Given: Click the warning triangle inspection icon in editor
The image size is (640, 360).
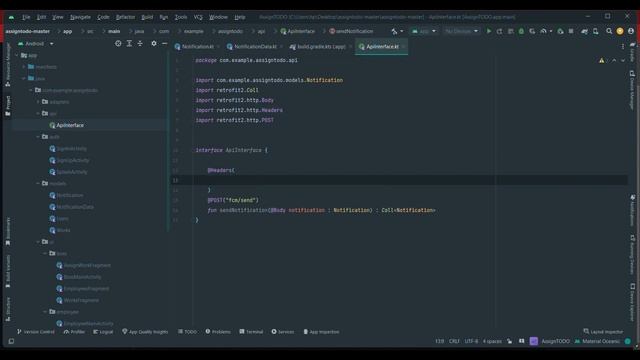Looking at the screenshot, I should 602,60.
